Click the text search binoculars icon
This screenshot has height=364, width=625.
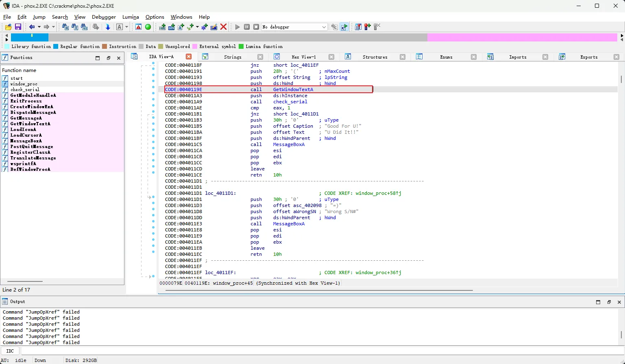pyautogui.click(x=75, y=27)
